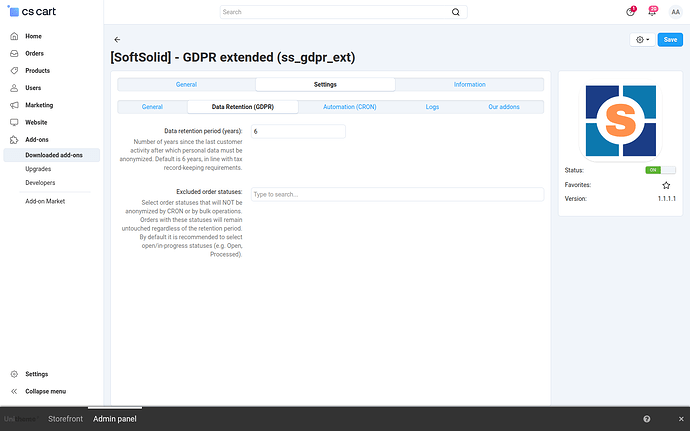Open Downloaded add-ons

(51, 155)
